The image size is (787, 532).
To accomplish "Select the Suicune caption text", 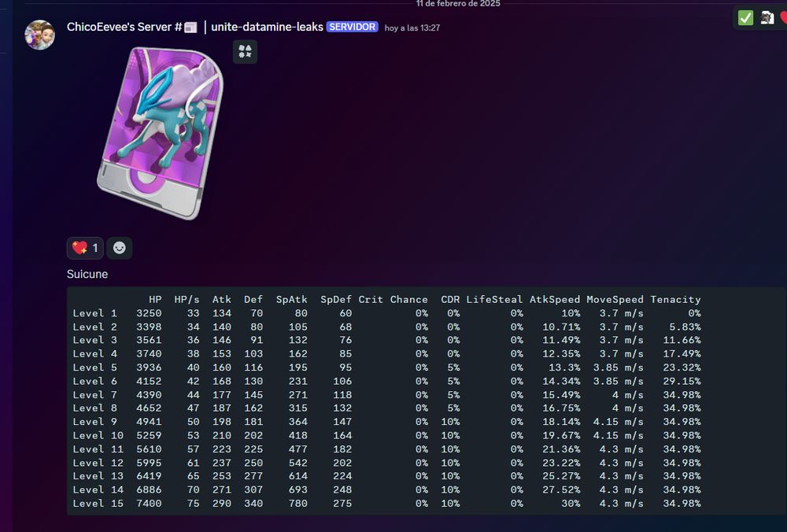I will click(87, 274).
